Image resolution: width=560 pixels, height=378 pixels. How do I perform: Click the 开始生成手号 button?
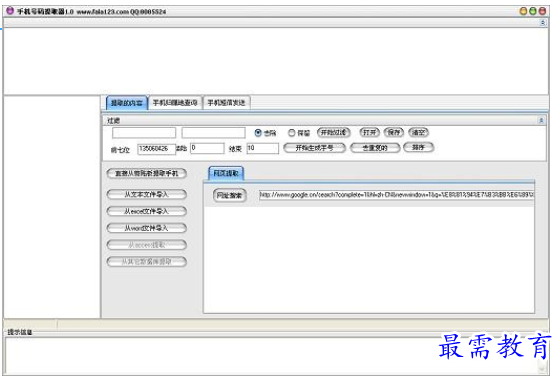(314, 148)
